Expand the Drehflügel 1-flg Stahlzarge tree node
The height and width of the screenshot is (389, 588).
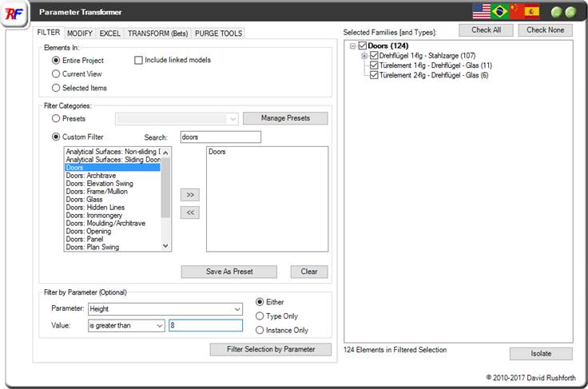pos(364,56)
